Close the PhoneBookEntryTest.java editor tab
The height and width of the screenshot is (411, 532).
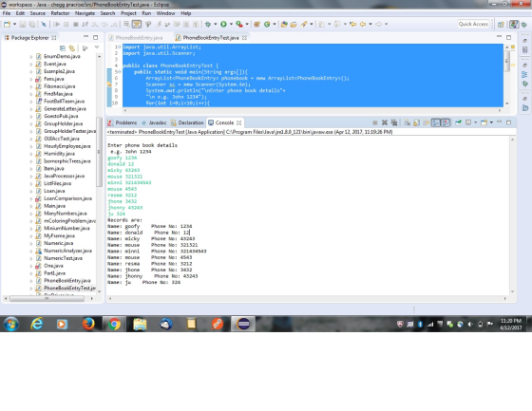pos(244,38)
